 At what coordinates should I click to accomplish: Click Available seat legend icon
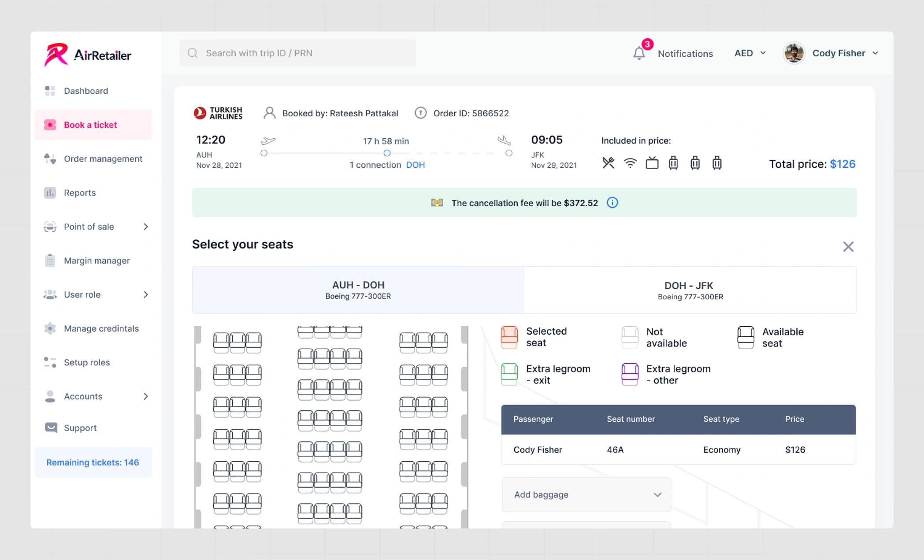[x=746, y=337]
